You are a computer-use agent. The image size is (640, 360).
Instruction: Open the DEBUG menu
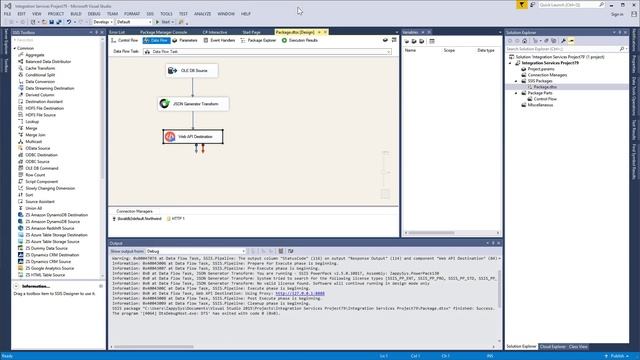[94, 14]
